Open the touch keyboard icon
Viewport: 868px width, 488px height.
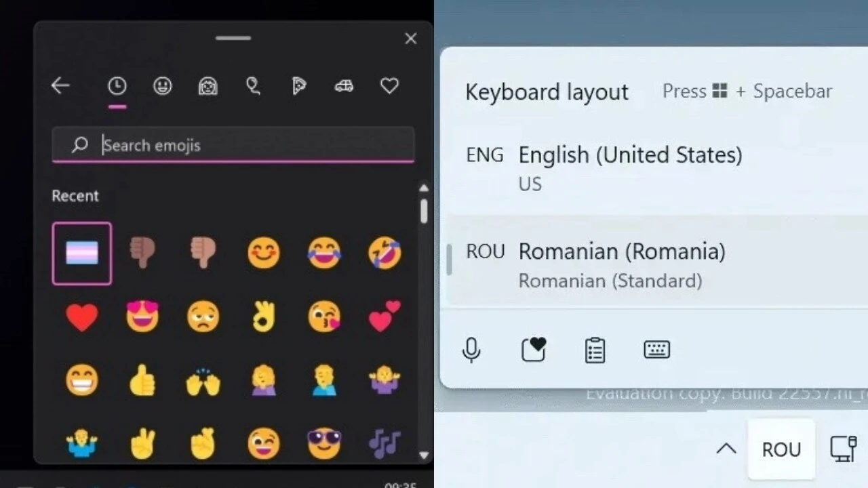656,350
